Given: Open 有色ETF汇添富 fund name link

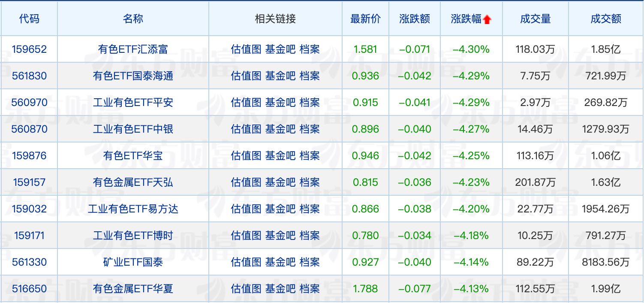Looking at the screenshot, I should click(133, 49).
